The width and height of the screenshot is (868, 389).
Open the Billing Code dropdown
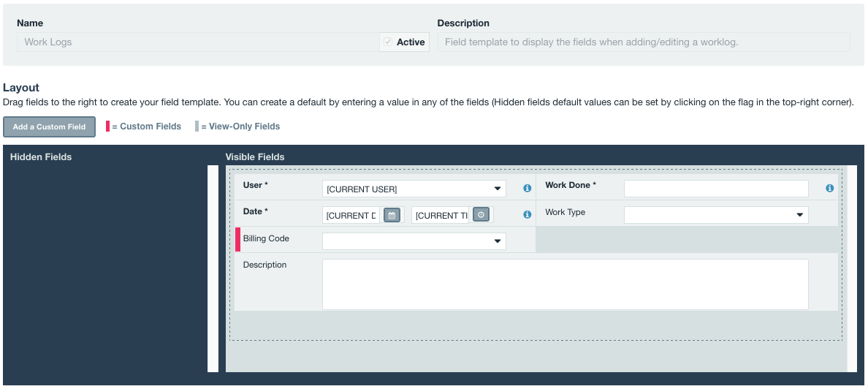point(414,241)
